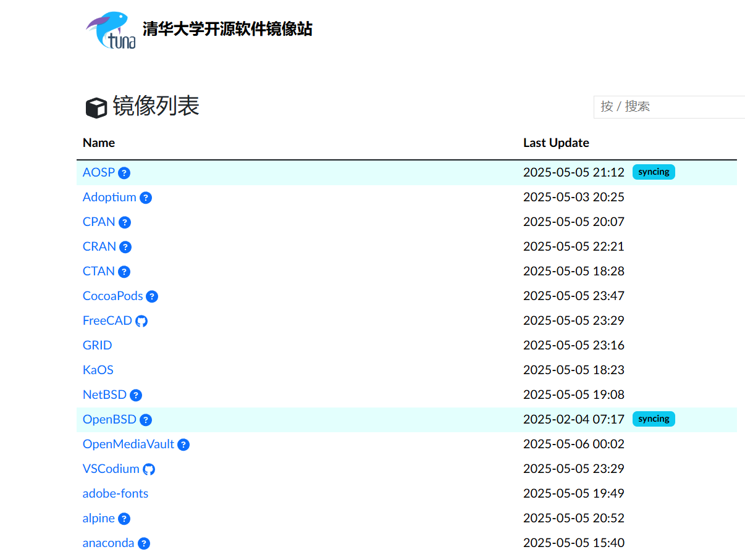Select the OpenBSD date 2025-02-04 07:17
745x560 pixels.
point(574,419)
